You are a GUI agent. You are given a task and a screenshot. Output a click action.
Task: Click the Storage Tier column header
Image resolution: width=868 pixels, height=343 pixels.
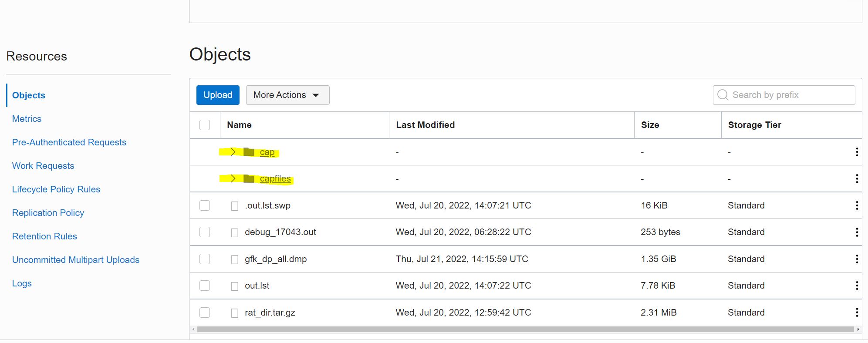tap(754, 125)
